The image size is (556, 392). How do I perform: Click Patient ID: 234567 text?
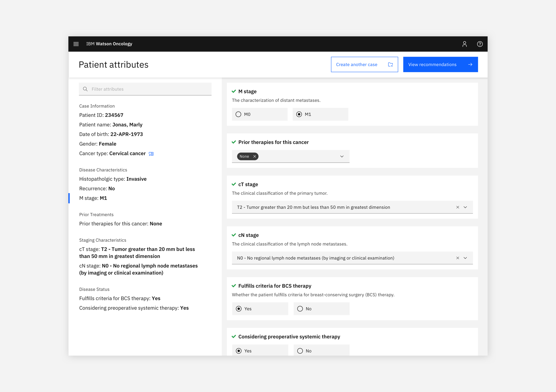[101, 115]
